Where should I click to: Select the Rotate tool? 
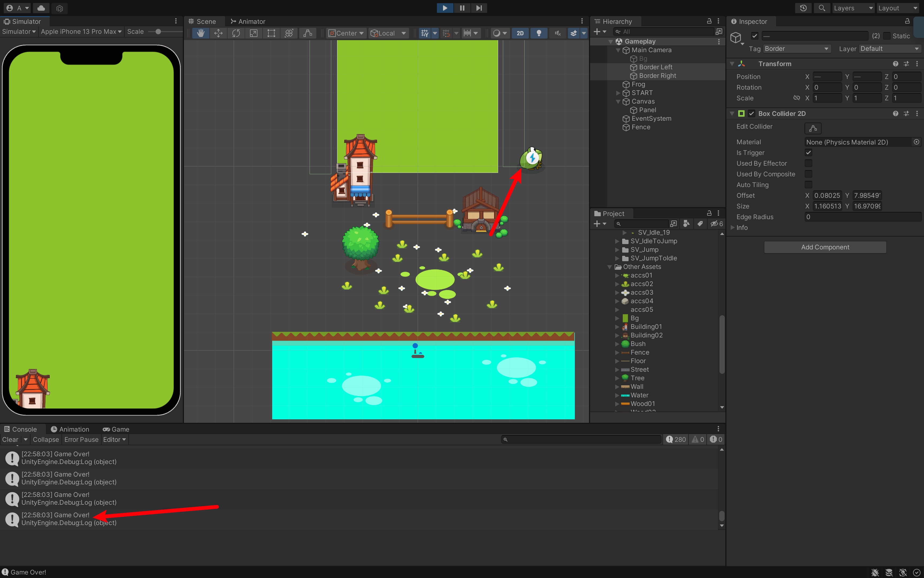coord(236,33)
